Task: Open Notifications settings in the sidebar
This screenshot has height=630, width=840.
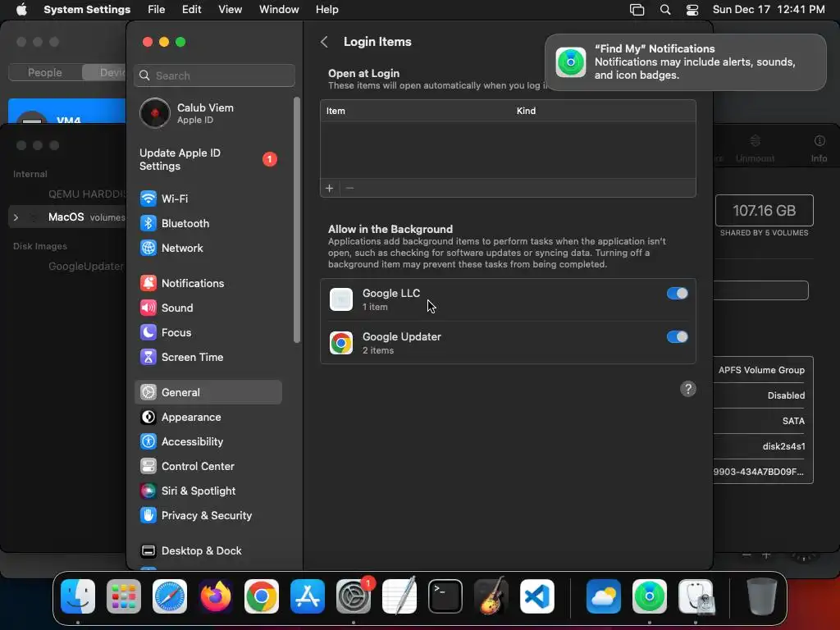Action: coord(208,283)
